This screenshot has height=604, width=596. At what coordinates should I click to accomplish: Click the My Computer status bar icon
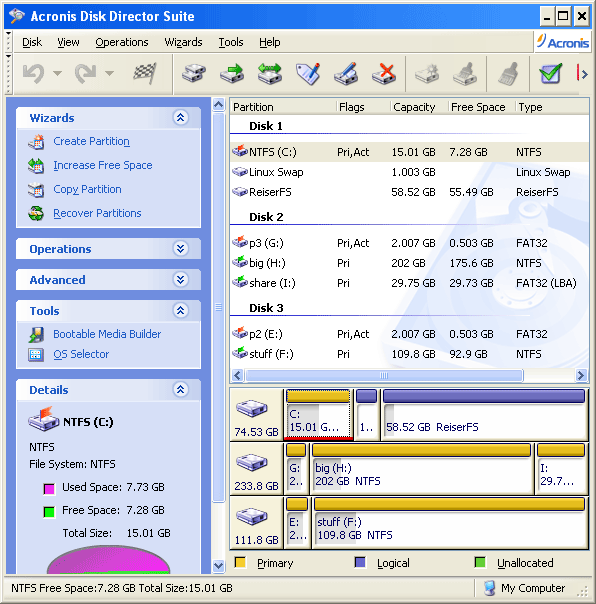(x=490, y=588)
